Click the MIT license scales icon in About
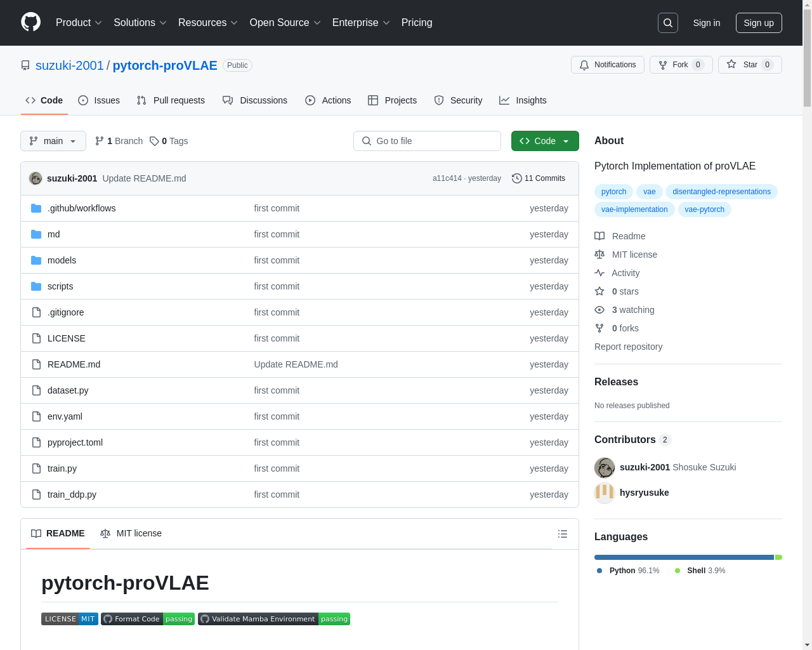812x650 pixels. [599, 255]
